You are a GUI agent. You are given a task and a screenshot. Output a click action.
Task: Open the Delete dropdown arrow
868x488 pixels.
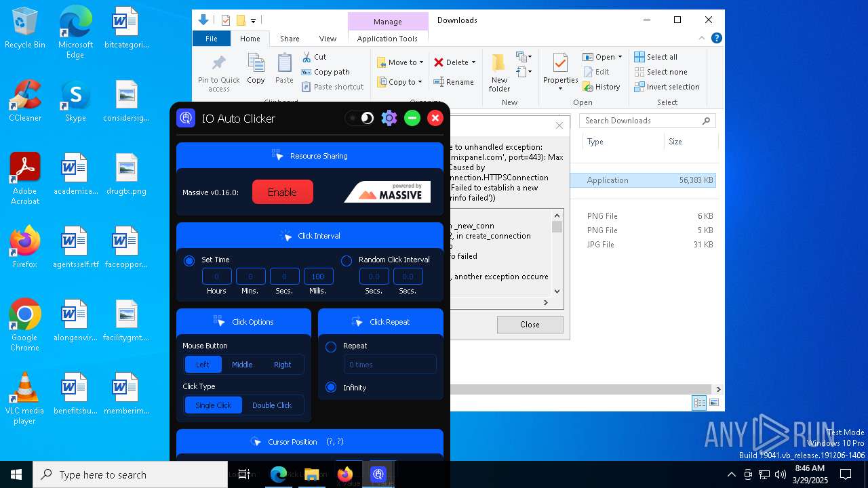pyautogui.click(x=473, y=62)
